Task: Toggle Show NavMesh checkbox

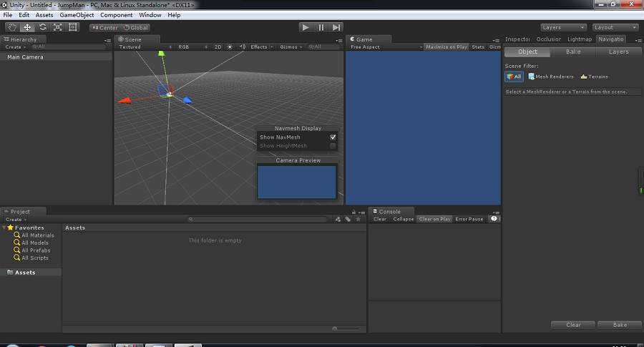Action: coord(333,137)
